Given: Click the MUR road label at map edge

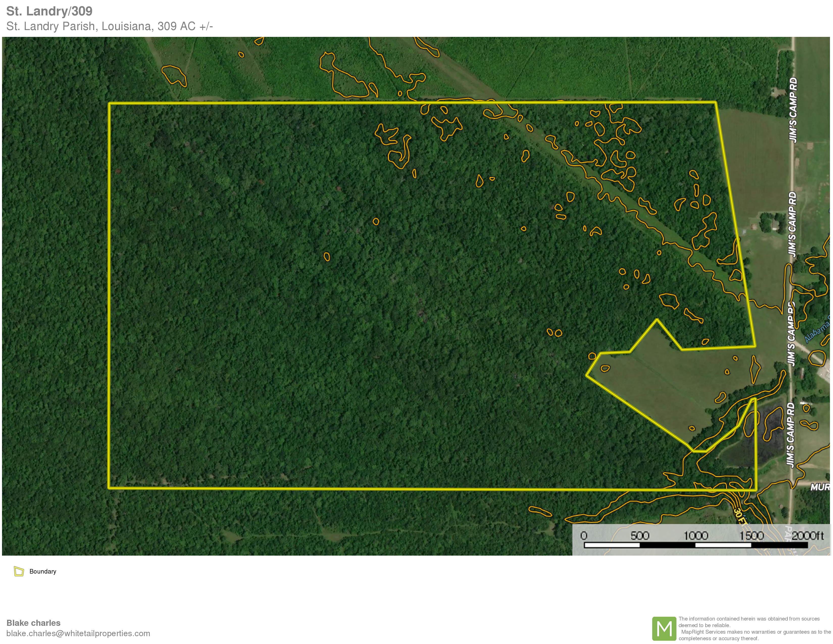Looking at the screenshot, I should pos(820,487).
